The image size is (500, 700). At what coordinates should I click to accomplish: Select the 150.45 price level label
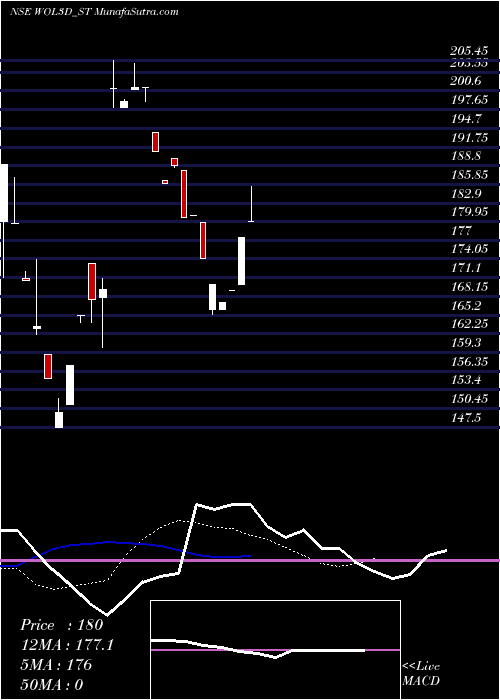(470, 399)
